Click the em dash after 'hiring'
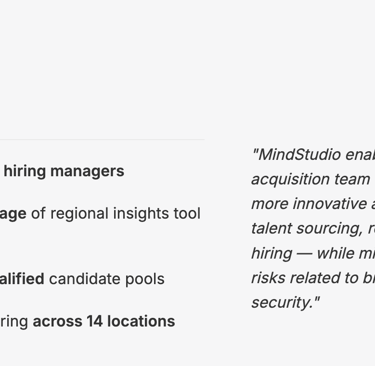 304,254
